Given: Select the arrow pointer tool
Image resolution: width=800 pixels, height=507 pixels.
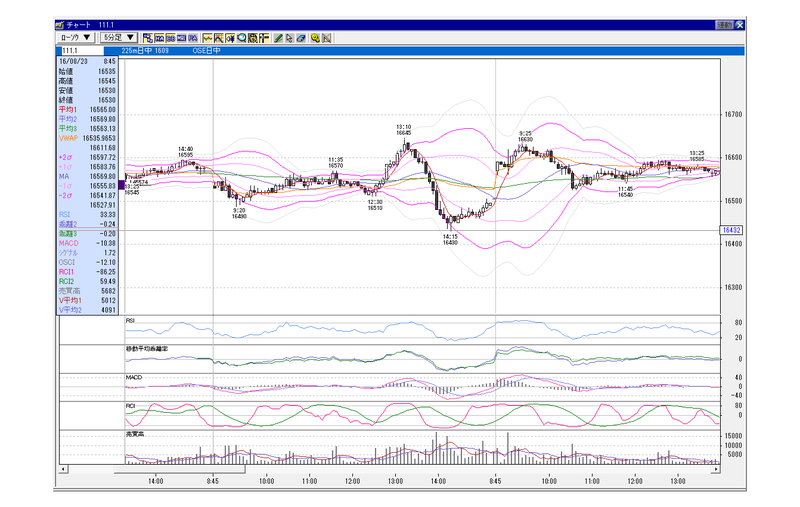Looking at the screenshot, I should click(290, 38).
